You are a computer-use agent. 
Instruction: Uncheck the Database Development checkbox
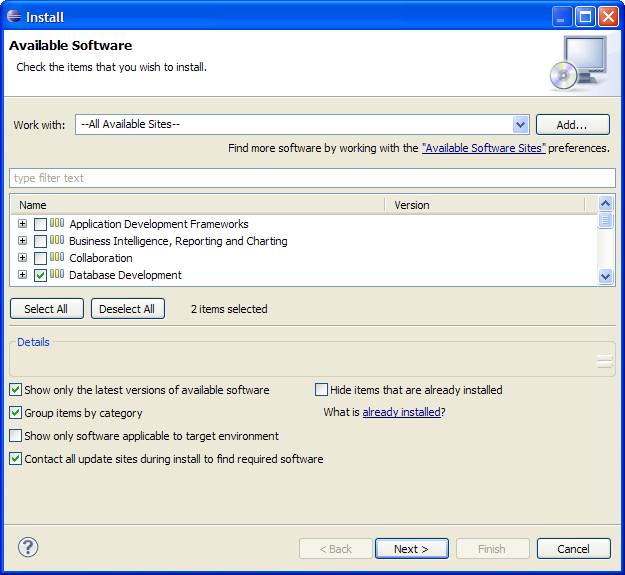point(40,276)
